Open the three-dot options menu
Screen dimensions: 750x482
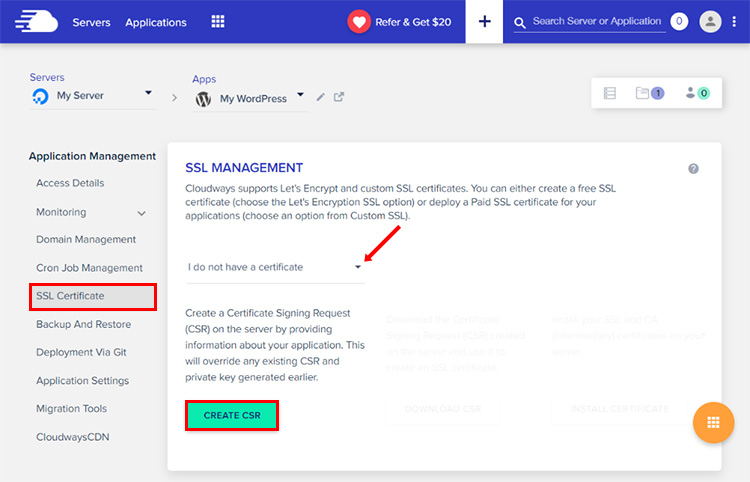click(x=735, y=22)
